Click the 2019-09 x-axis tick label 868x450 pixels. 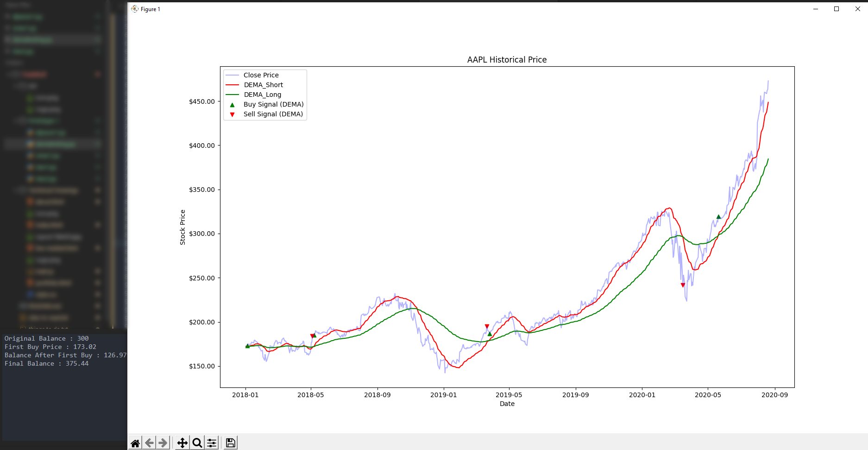[576, 395]
